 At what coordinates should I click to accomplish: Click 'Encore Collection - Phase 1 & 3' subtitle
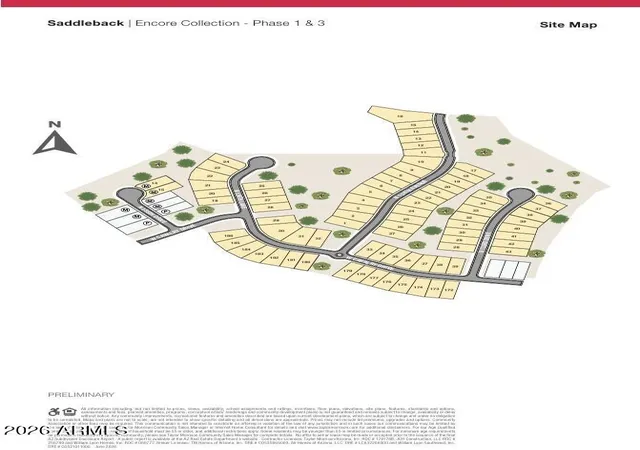point(230,23)
